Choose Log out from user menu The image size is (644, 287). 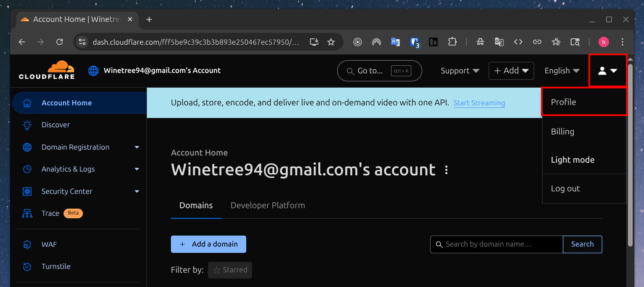click(584, 188)
